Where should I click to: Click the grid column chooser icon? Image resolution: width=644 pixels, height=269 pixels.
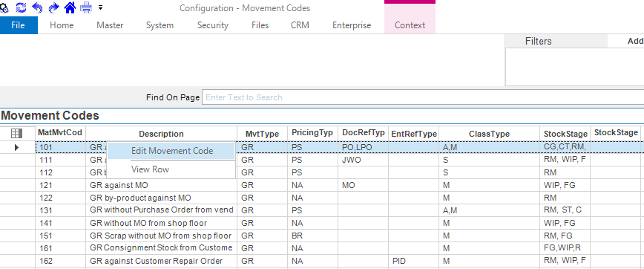(x=17, y=133)
